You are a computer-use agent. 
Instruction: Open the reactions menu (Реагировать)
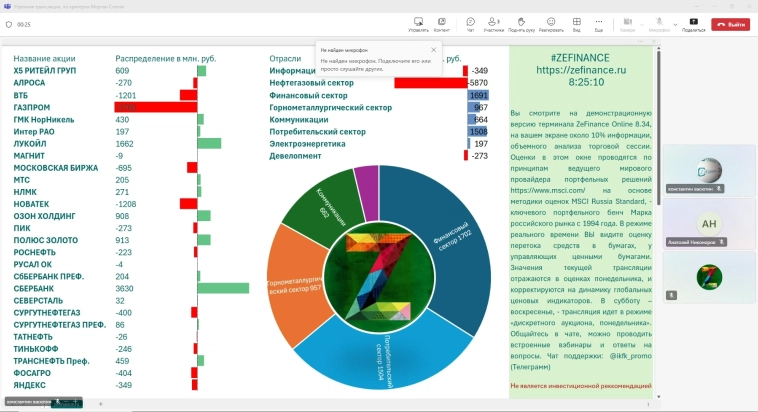click(x=551, y=25)
